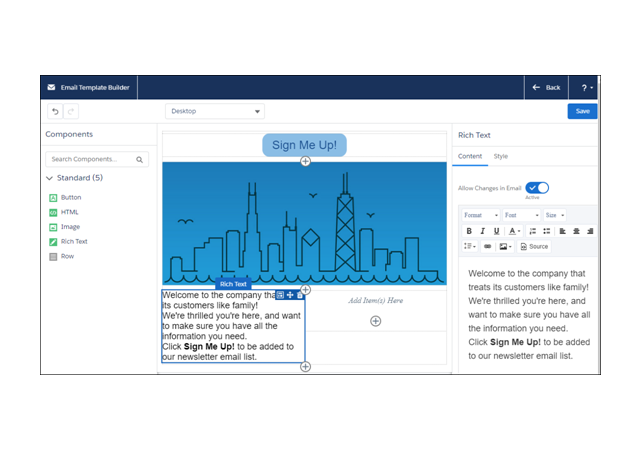Underline text with the U icon
Image resolution: width=642 pixels, height=460 pixels.
[496, 231]
